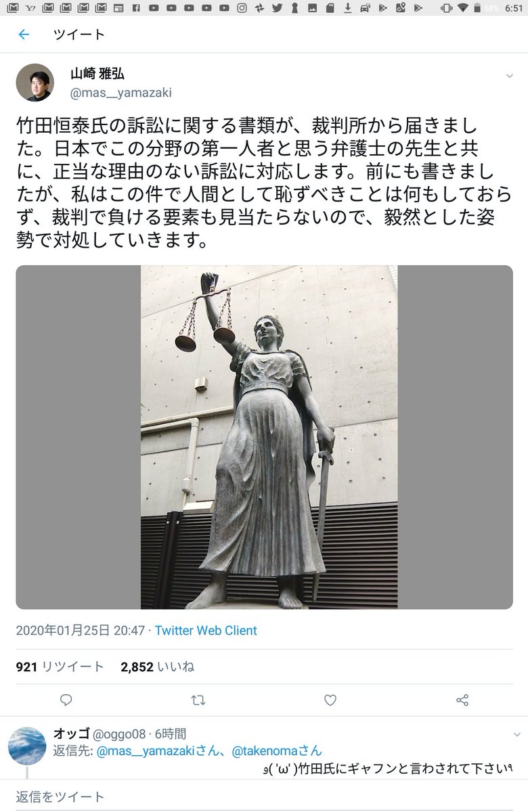
Task: Click the Twitter Web Client link
Action: pos(206,631)
